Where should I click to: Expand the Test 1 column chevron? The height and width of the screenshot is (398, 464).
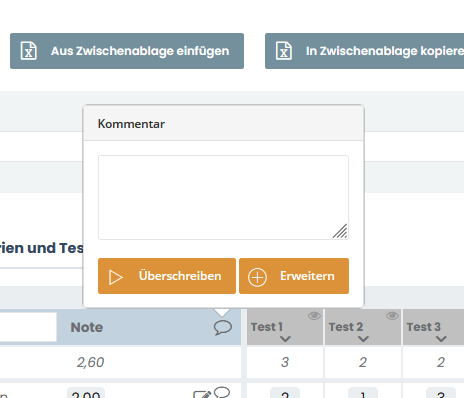tap(285, 339)
